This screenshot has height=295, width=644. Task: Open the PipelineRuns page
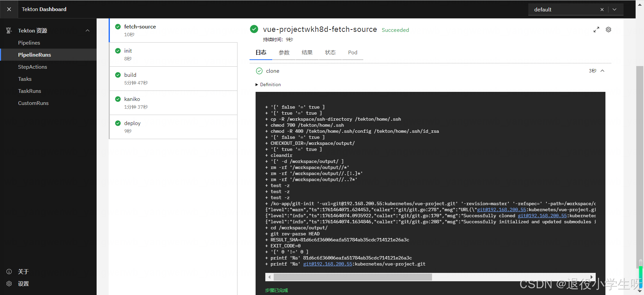coord(48,55)
